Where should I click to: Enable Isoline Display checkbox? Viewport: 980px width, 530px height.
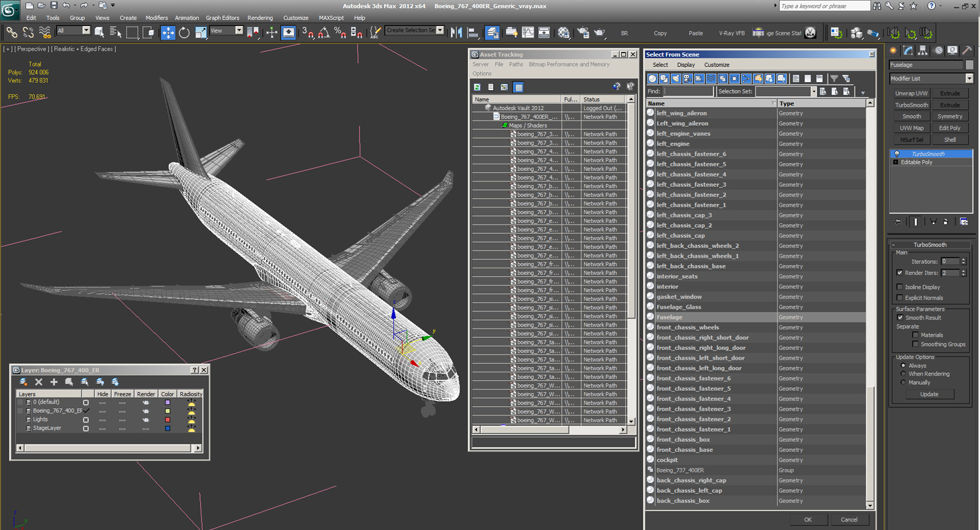coord(899,287)
